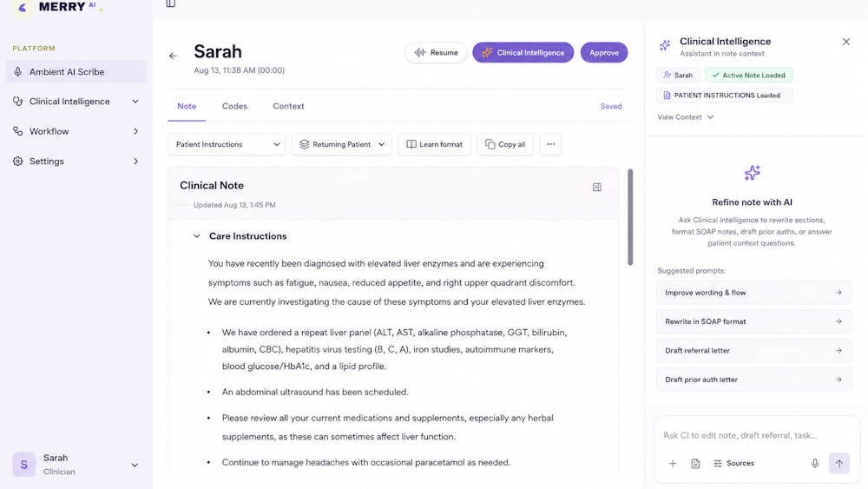The width and height of the screenshot is (868, 489).
Task: Click Learn format button
Action: point(435,144)
